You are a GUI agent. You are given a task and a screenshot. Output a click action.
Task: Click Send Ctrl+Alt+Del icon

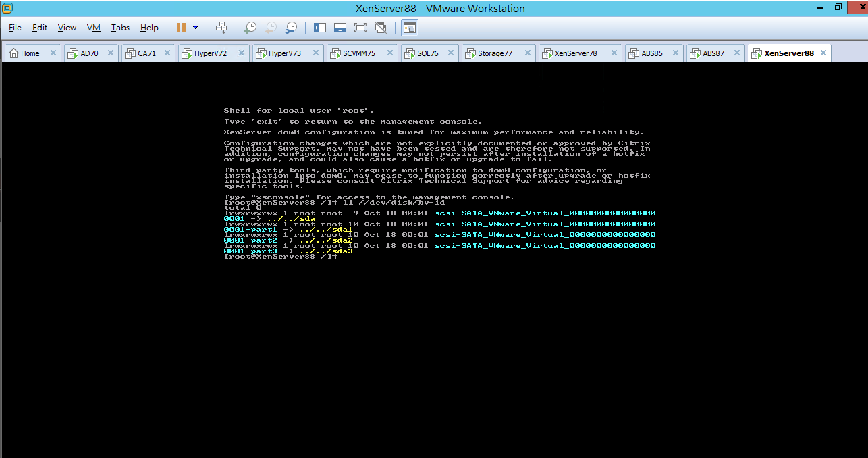pos(221,28)
